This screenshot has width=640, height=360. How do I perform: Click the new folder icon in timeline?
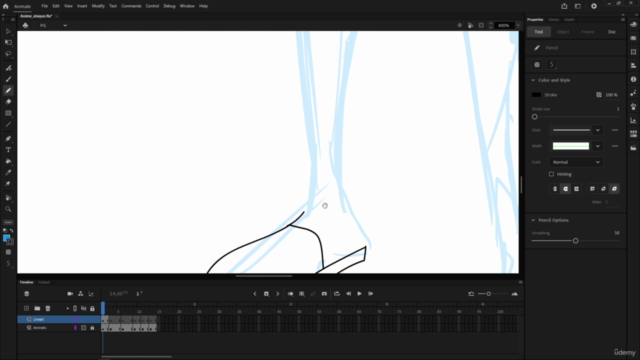click(37, 309)
